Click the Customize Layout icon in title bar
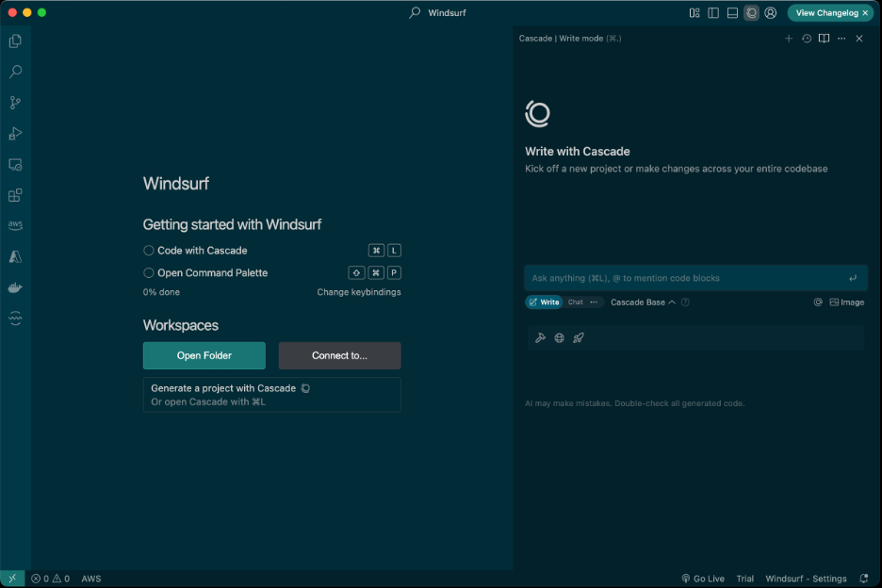882x588 pixels. [694, 12]
